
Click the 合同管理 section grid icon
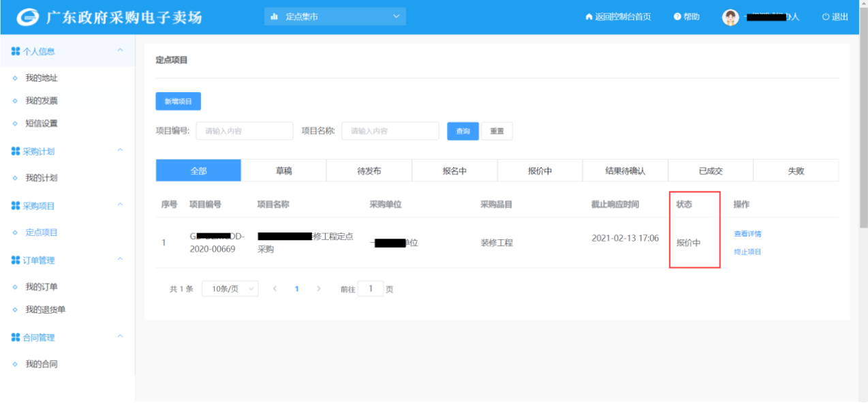16,338
